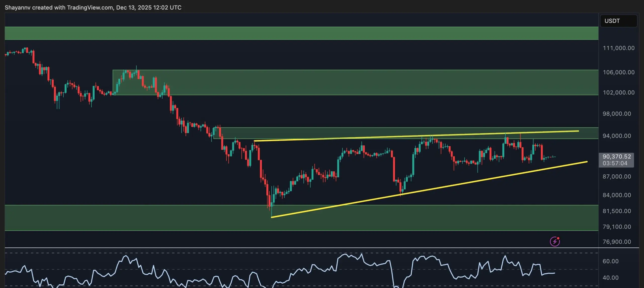
Task: Click the 87,000.00 price axis label
Action: coord(617,177)
